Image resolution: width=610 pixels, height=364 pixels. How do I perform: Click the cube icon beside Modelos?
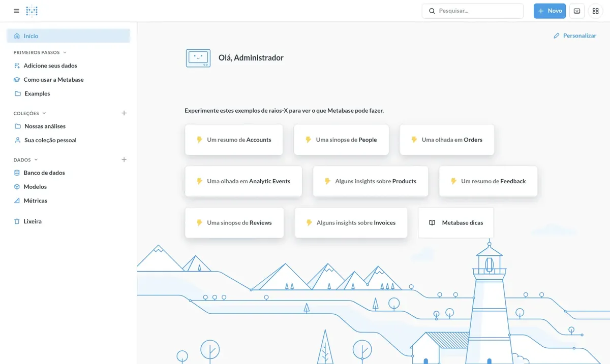[17, 187]
